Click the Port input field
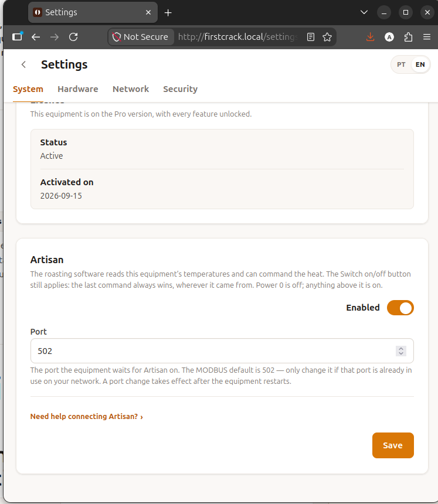Screen dimensions: 438x504 coord(222,350)
